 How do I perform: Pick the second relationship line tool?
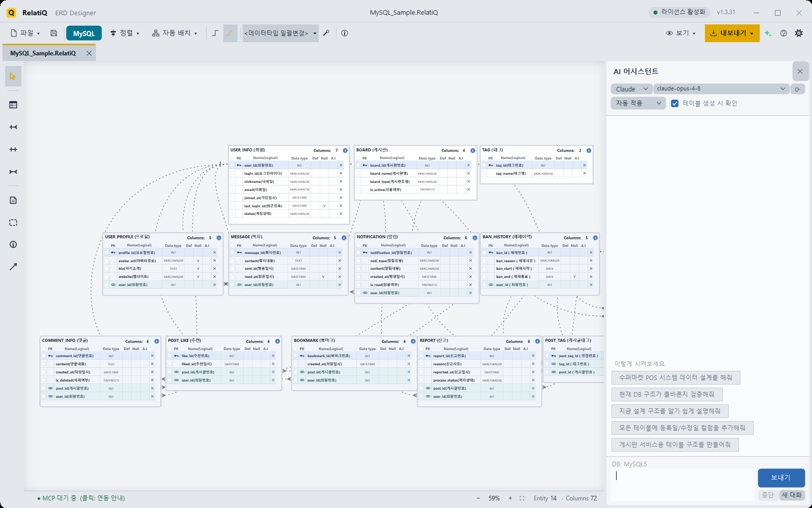pos(13,149)
